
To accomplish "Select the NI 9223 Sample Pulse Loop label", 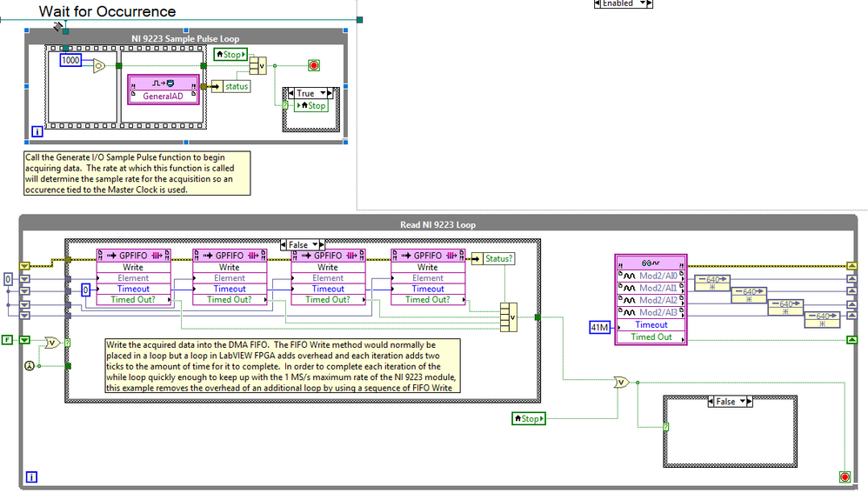I will click(x=185, y=39).
